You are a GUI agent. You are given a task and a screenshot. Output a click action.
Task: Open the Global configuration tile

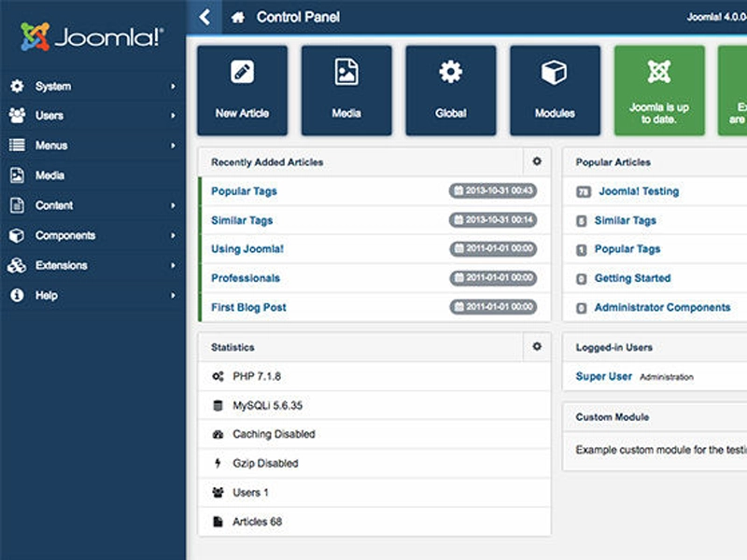point(451,91)
